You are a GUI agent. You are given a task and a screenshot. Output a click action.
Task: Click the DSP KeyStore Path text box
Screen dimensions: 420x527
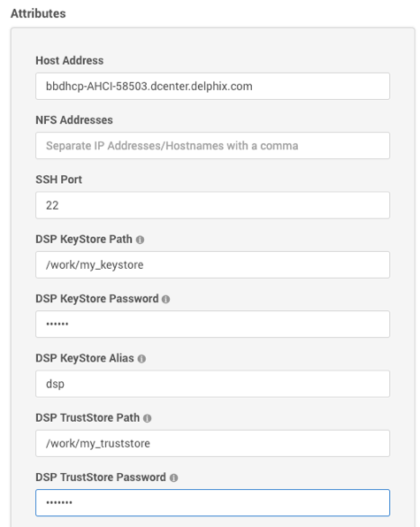click(213, 264)
